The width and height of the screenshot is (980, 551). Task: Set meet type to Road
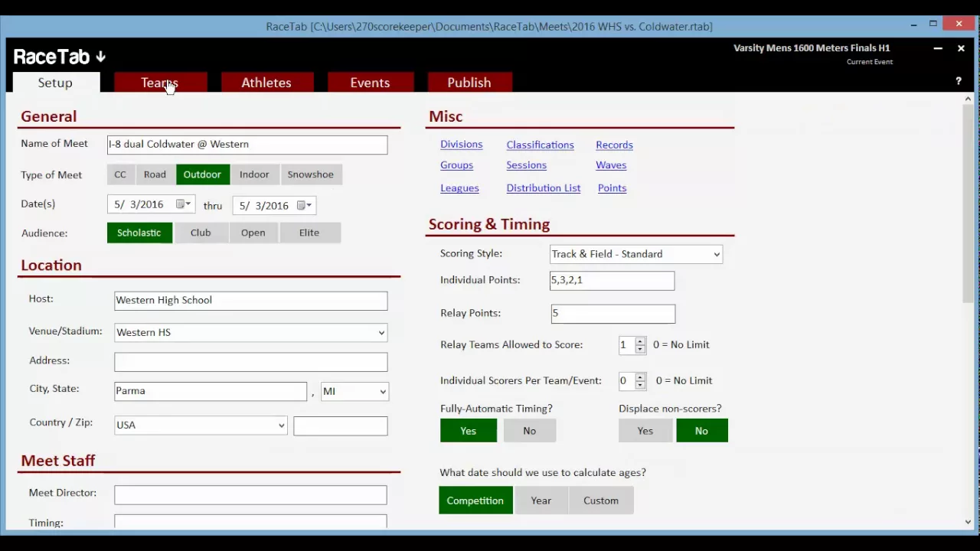coord(155,174)
